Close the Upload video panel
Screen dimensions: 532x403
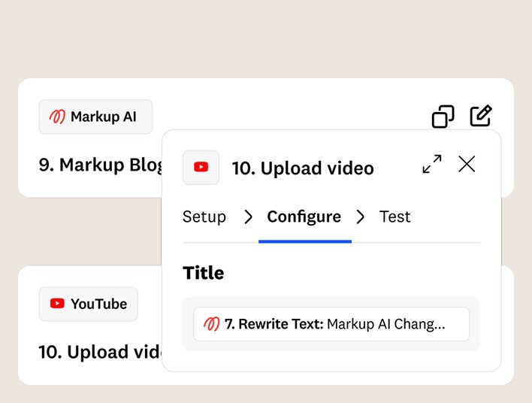point(467,164)
